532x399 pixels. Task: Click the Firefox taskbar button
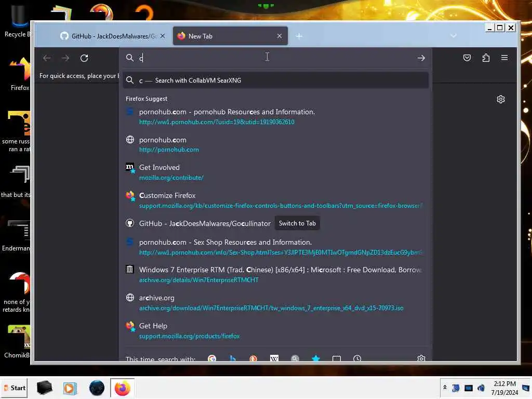tap(123, 388)
